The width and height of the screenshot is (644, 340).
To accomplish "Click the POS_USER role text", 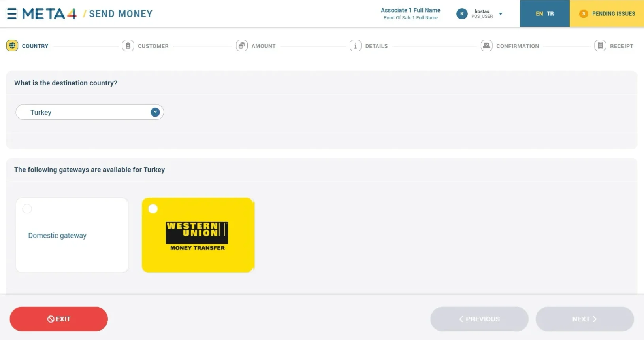I will (482, 17).
